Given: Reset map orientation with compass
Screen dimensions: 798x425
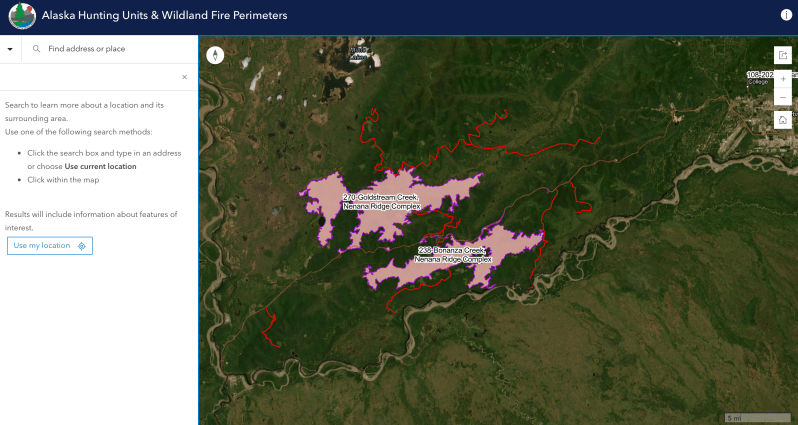Looking at the screenshot, I should [215, 56].
